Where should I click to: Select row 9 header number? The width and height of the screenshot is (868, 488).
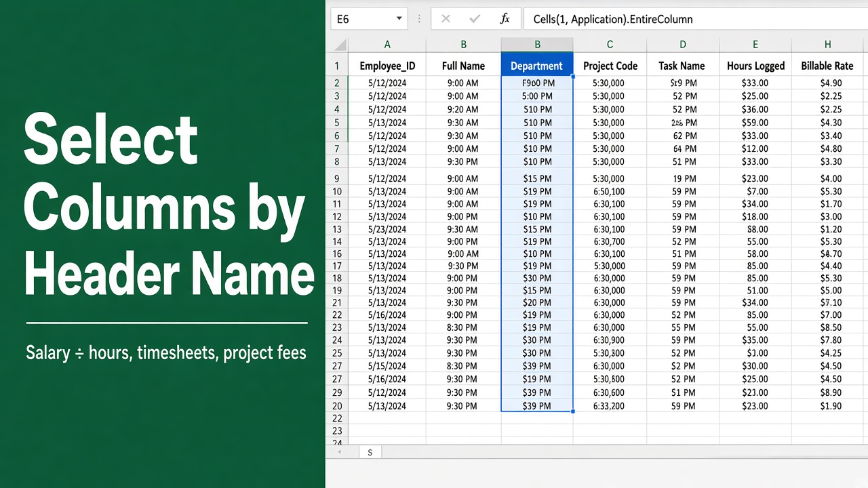click(336, 179)
